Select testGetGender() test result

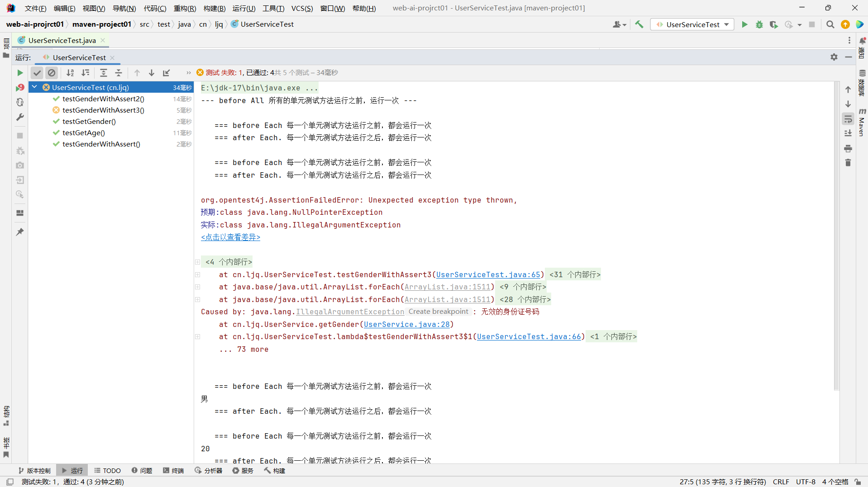(x=89, y=121)
